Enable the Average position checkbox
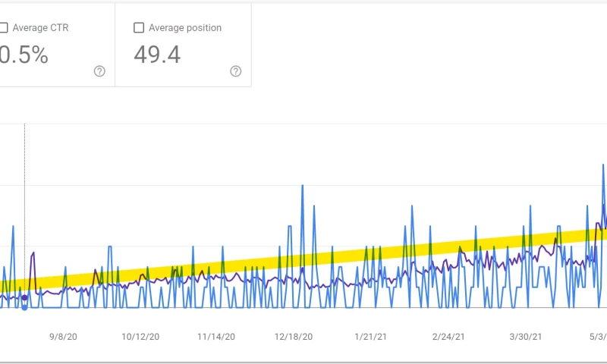The height and width of the screenshot is (364, 607). (139, 28)
